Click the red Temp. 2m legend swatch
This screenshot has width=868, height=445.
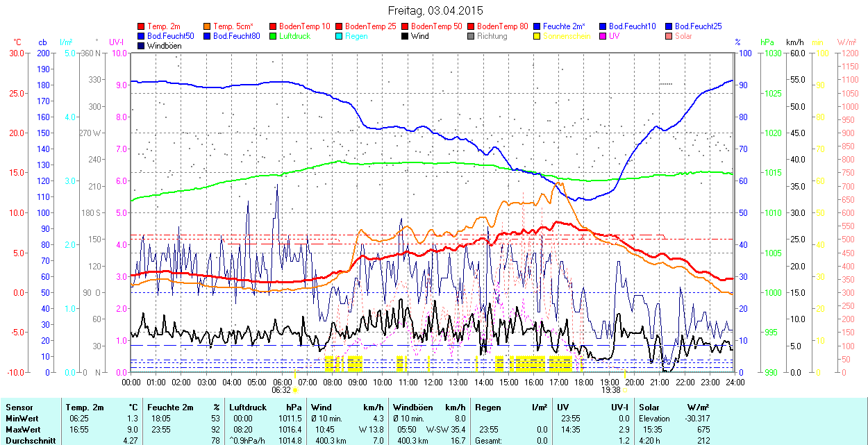142,26
